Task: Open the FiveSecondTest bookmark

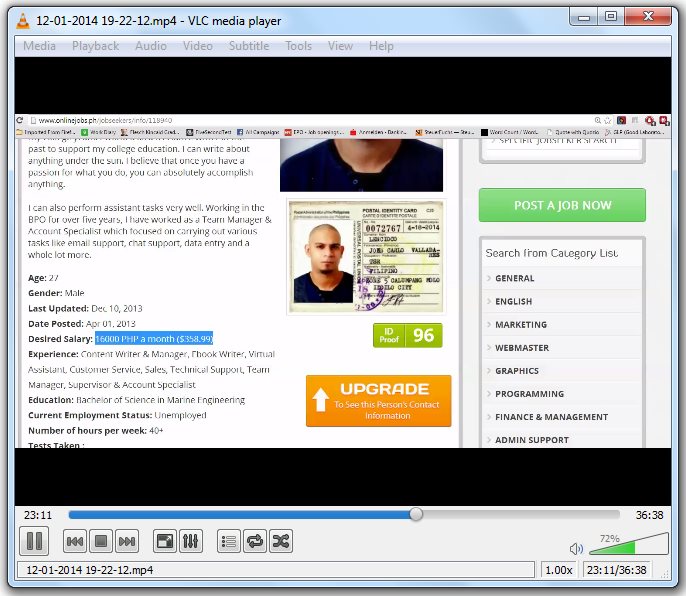Action: tap(209, 132)
